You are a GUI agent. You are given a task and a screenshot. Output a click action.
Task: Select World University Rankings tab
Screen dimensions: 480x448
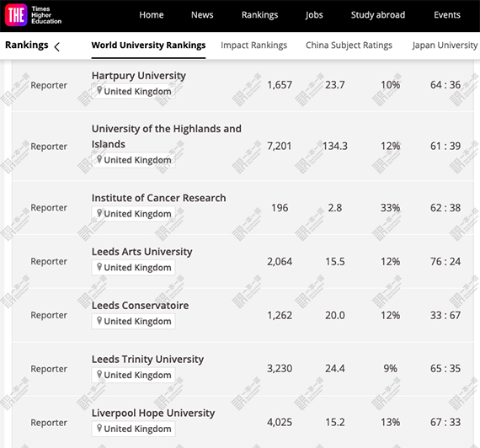(x=148, y=45)
